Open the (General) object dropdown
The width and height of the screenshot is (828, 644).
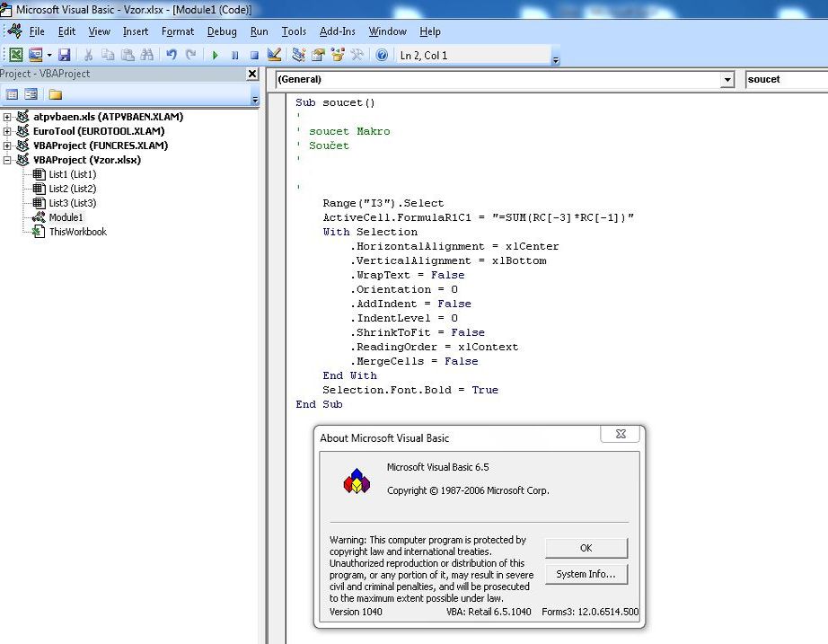pyautogui.click(x=727, y=79)
